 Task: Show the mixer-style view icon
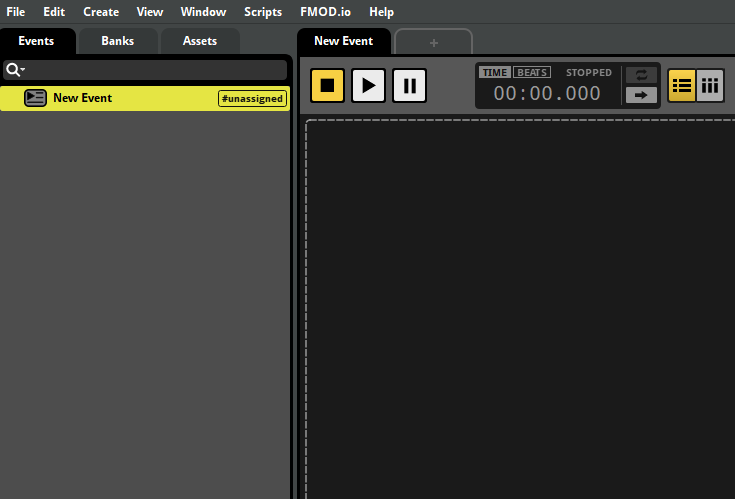coord(710,86)
